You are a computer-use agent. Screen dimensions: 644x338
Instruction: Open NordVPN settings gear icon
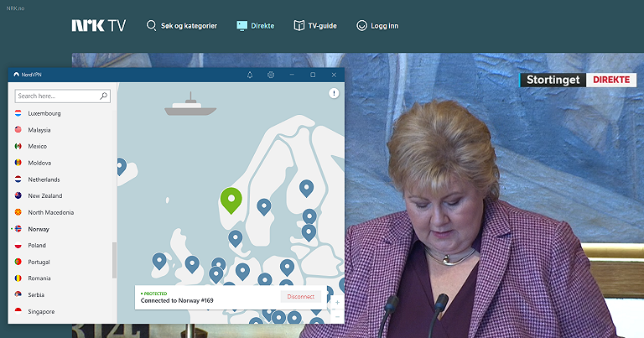pos(271,75)
